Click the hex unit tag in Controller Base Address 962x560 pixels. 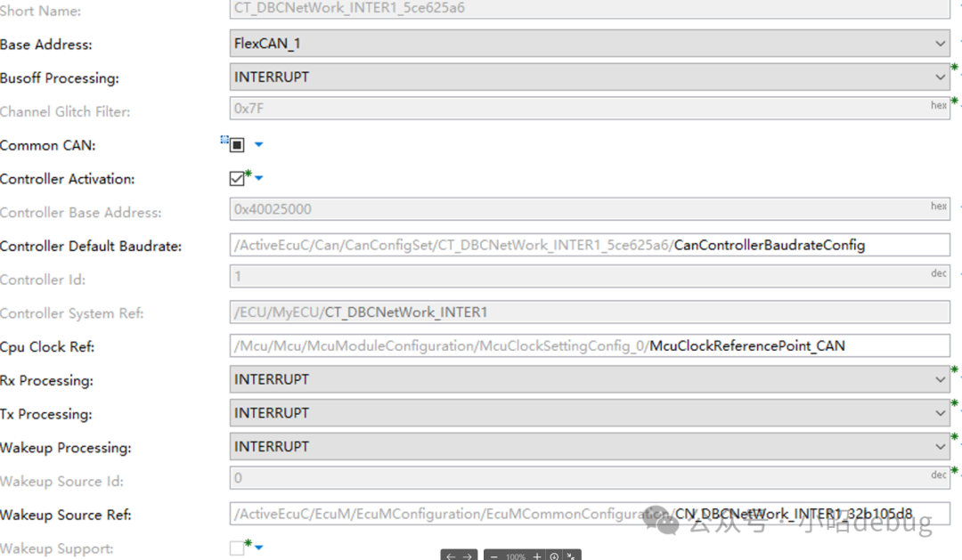(x=939, y=206)
